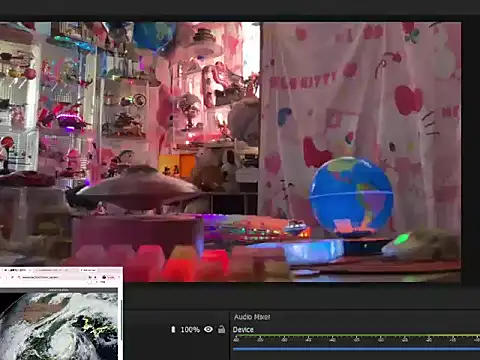Click the main webcam preview canvas
Screen dimensions: 480x360
point(230,152)
